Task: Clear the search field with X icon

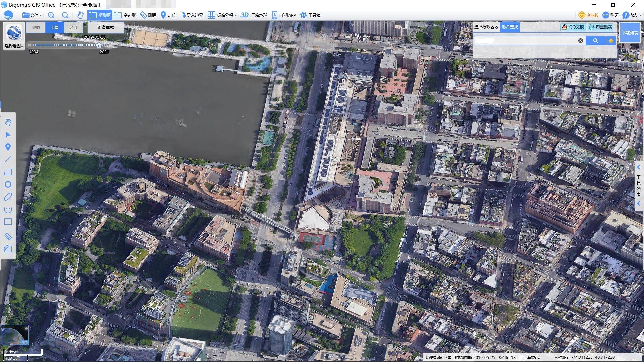Action: click(581, 41)
